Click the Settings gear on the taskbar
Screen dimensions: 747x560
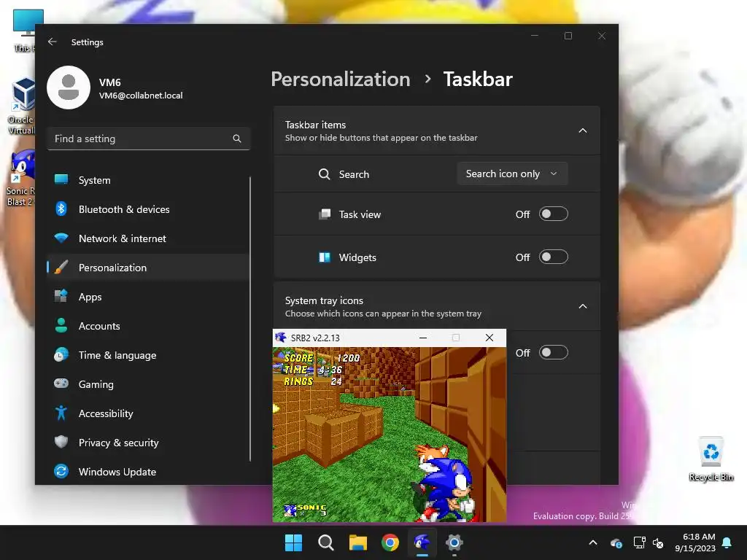click(454, 542)
